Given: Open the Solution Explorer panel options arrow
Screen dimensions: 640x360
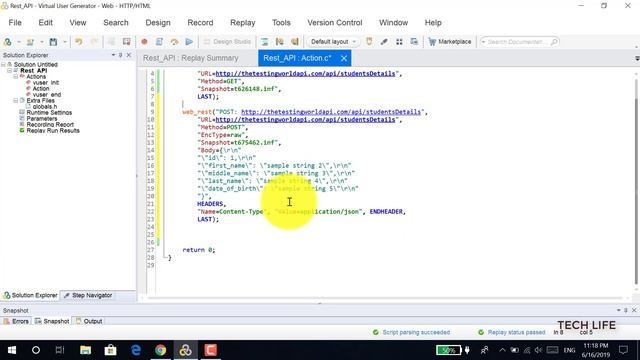Looking at the screenshot, I should (x=113, y=55).
